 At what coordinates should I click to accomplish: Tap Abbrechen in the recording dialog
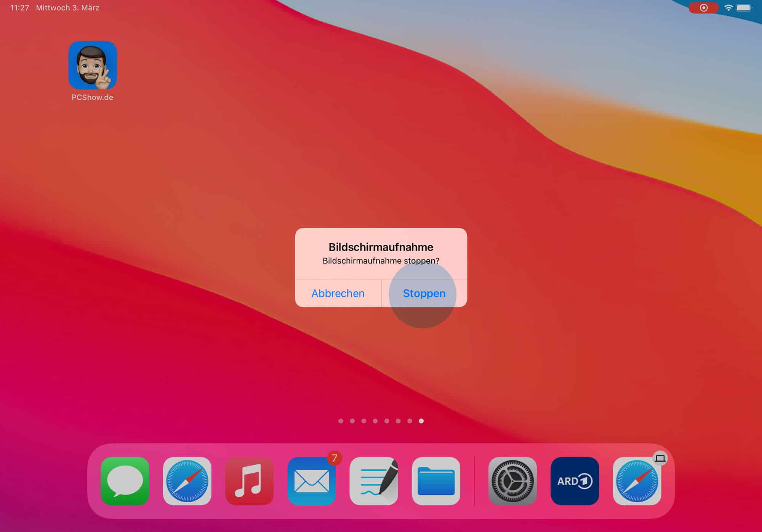[x=338, y=293]
